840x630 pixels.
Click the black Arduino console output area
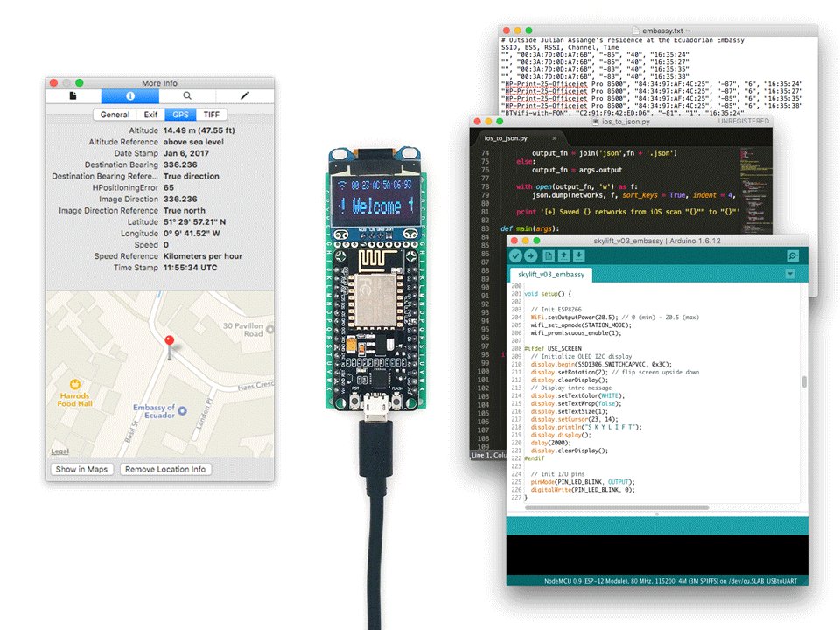point(657,555)
